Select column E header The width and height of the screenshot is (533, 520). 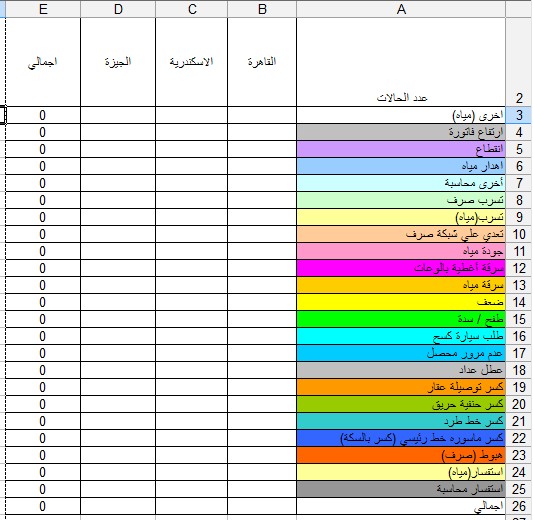[43, 9]
